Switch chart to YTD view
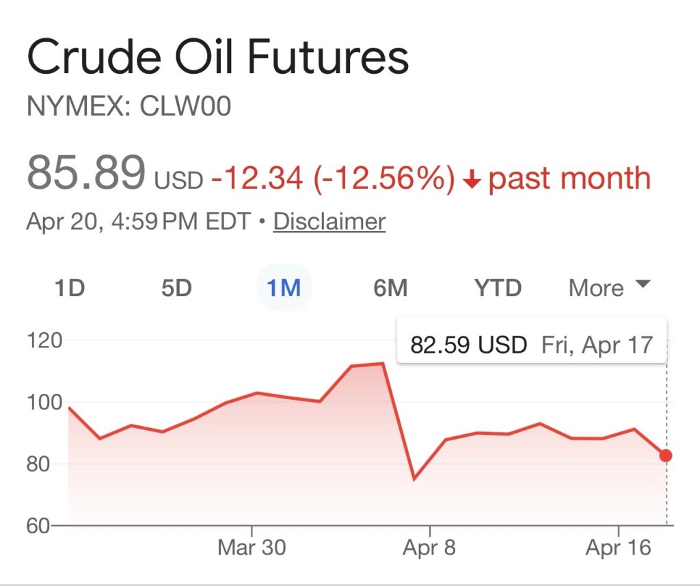 click(498, 288)
